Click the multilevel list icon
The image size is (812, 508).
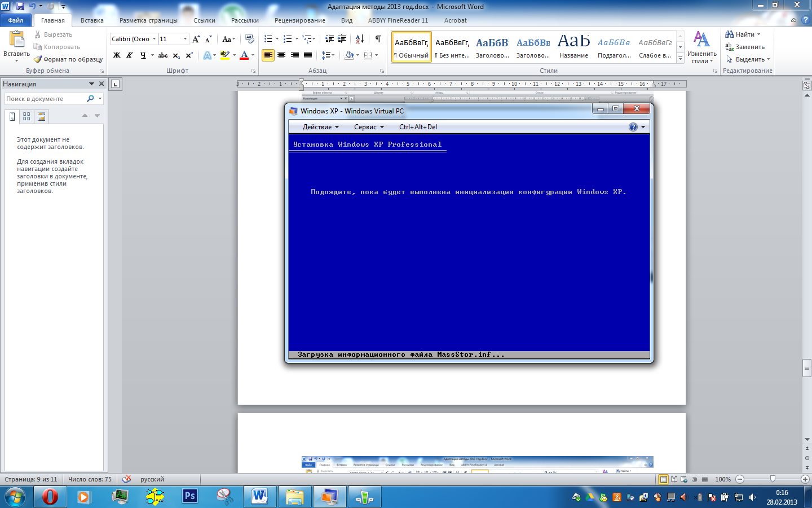pyautogui.click(x=307, y=39)
